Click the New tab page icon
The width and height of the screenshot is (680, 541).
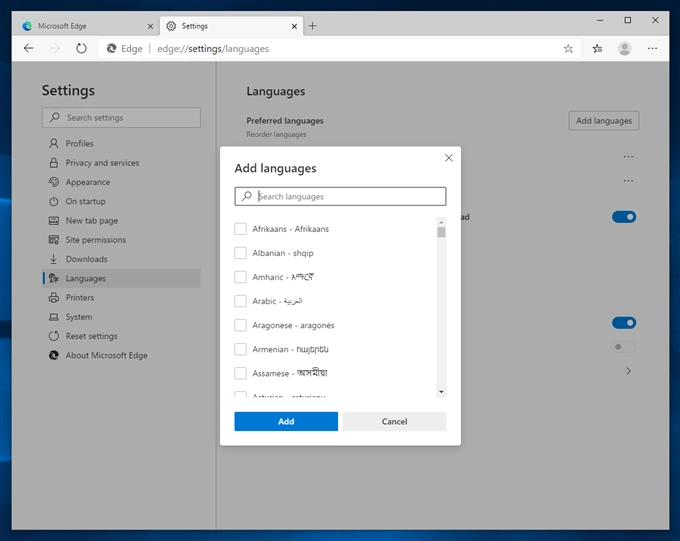(53, 220)
